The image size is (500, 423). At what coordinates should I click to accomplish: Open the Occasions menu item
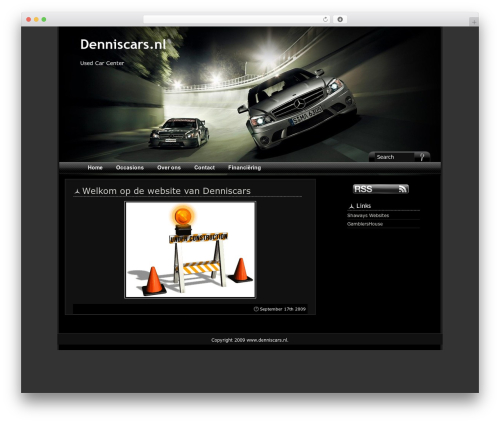pos(130,167)
